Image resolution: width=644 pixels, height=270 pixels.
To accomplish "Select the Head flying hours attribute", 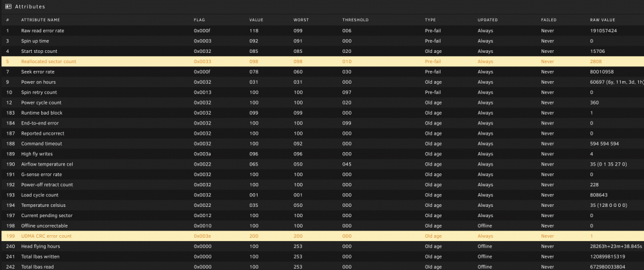I will pyautogui.click(x=40, y=247).
